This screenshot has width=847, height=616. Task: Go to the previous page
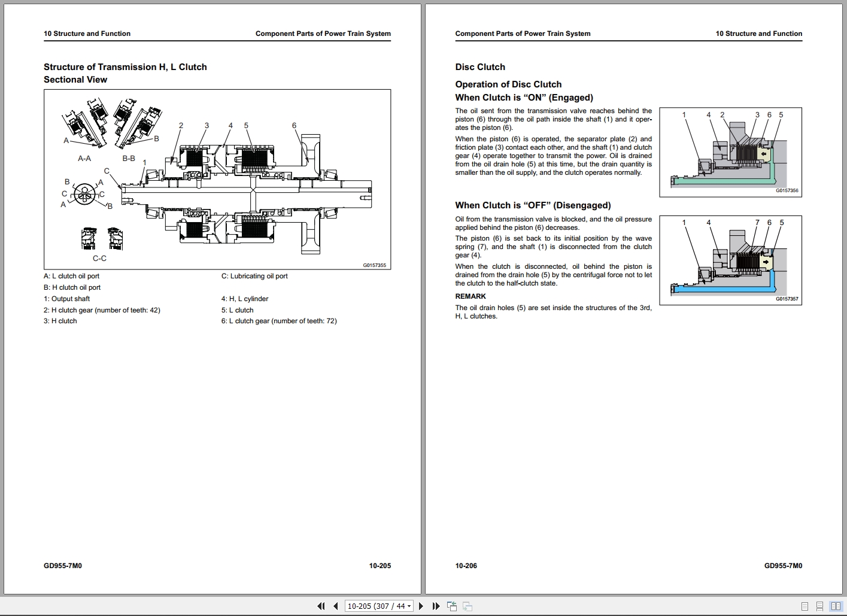pyautogui.click(x=336, y=606)
